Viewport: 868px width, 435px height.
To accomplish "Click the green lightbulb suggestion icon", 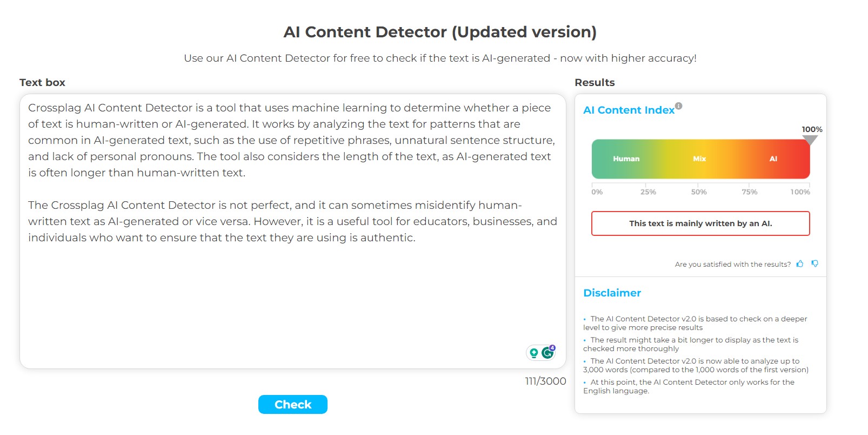I will (534, 353).
